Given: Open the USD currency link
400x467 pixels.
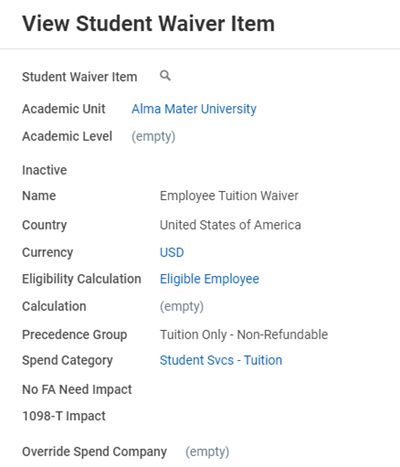Looking at the screenshot, I should click(172, 252).
